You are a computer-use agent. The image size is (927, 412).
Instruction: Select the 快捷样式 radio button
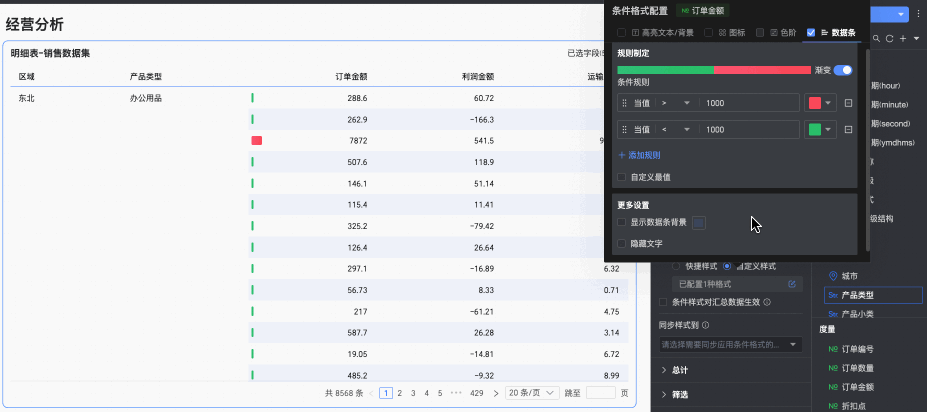[x=676, y=266]
